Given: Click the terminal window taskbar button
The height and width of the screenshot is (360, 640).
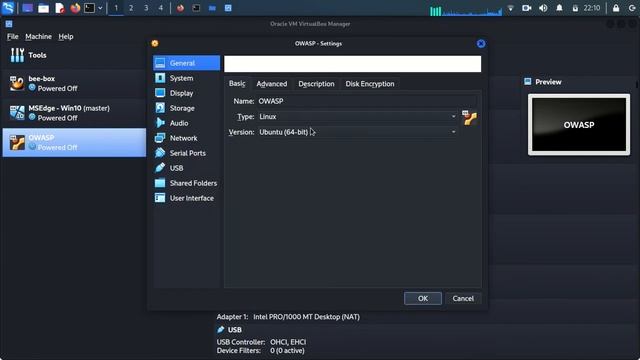Looking at the screenshot, I should point(196,8).
